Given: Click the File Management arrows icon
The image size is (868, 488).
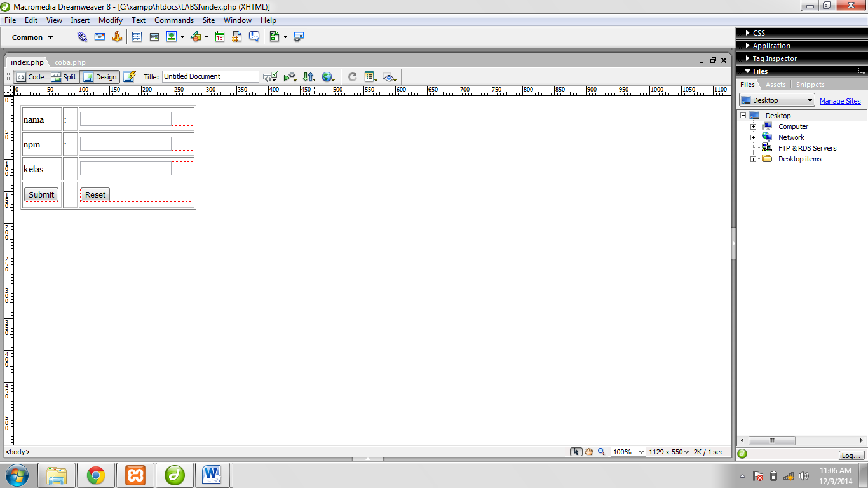Looking at the screenshot, I should point(309,77).
